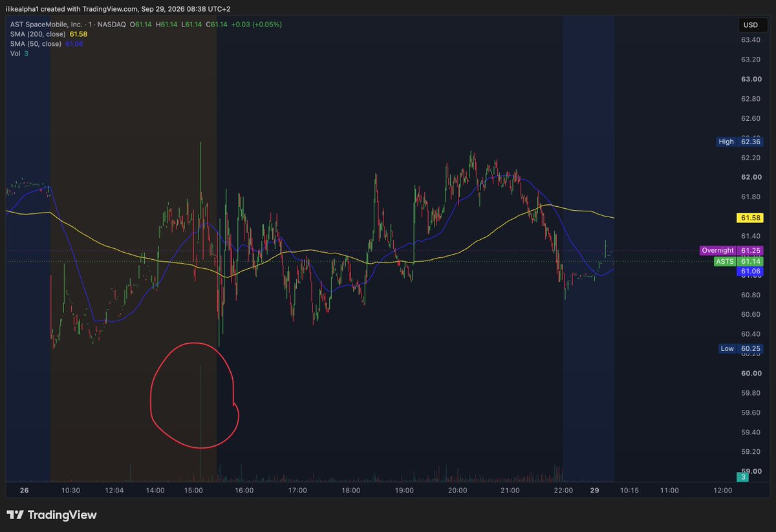
Task: Click the 18:00 time axis label
Action: (x=351, y=491)
